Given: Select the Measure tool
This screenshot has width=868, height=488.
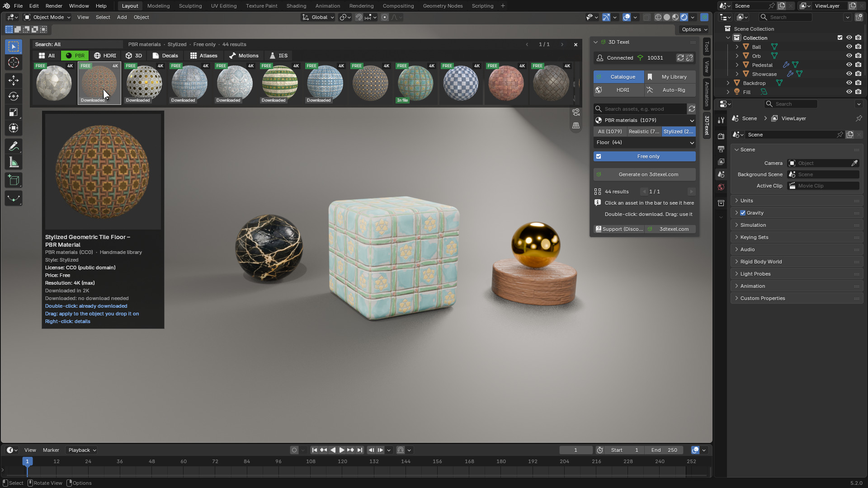Looking at the screenshot, I should click(x=14, y=162).
